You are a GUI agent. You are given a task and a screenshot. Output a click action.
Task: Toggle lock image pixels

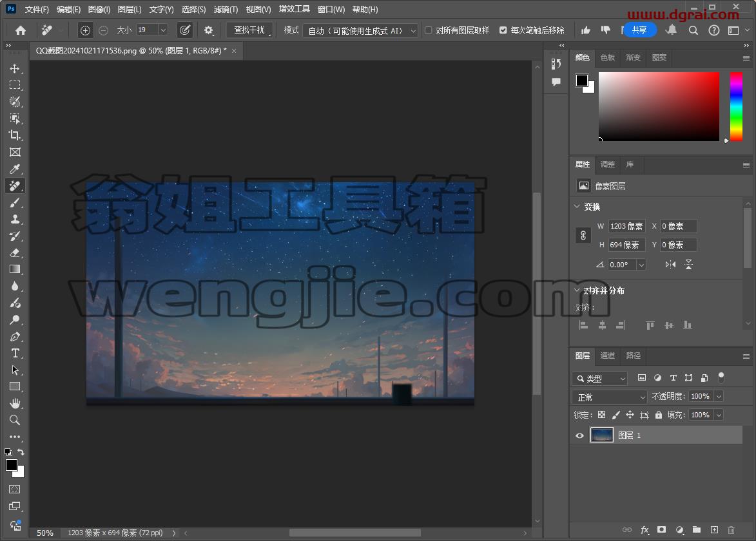[615, 415]
